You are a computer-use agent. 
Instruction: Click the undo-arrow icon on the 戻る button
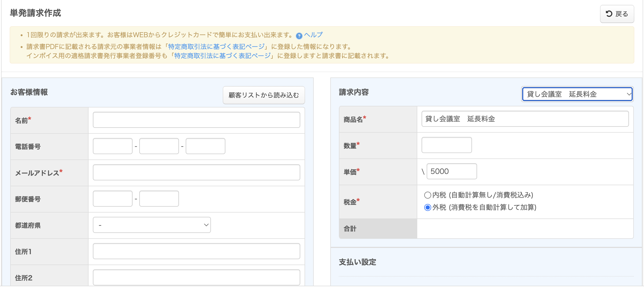tap(609, 14)
